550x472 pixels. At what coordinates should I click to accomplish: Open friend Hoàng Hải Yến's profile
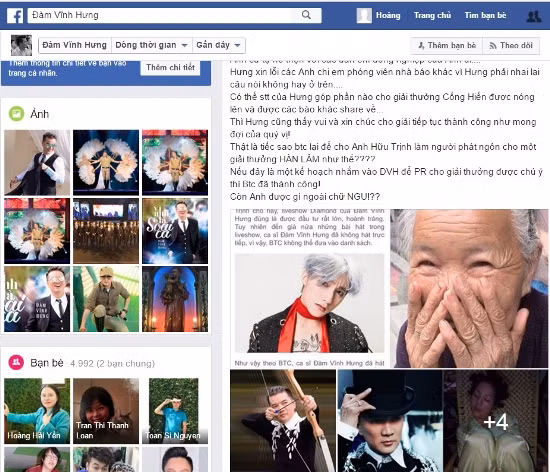coord(37,411)
